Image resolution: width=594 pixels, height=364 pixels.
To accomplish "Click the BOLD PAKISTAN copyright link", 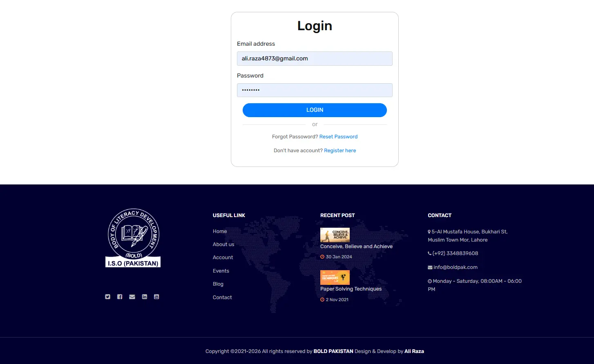I will (333, 351).
